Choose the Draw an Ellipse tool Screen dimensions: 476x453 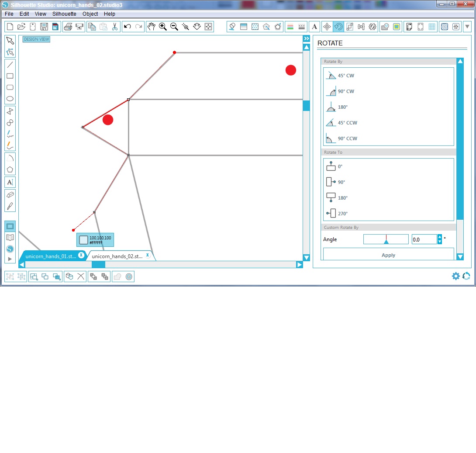coord(10,99)
